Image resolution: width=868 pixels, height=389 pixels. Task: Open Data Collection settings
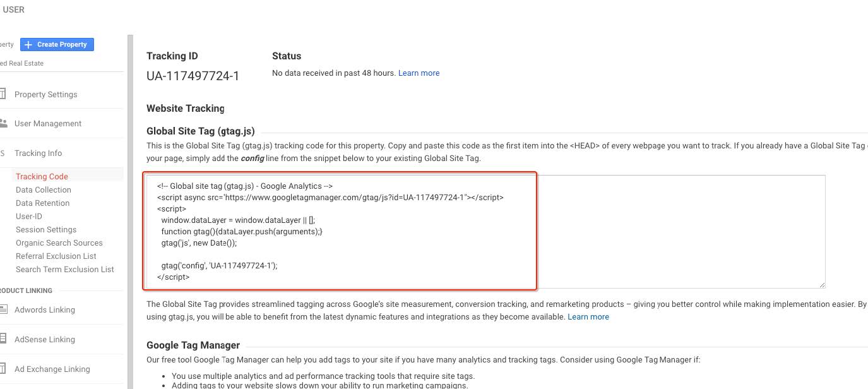tap(44, 189)
